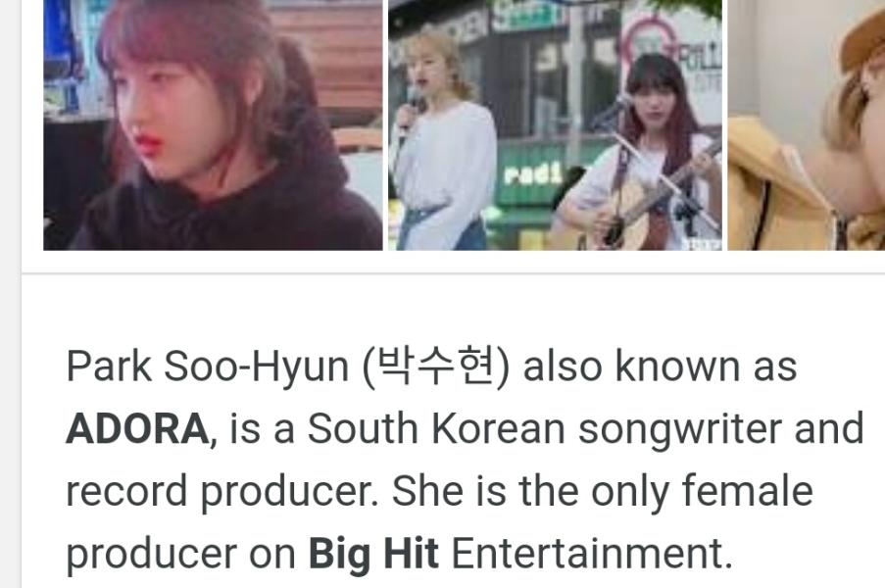The height and width of the screenshot is (588, 885).
Task: Open the thumbnail of woman in black hoodie
Action: [x=213, y=124]
